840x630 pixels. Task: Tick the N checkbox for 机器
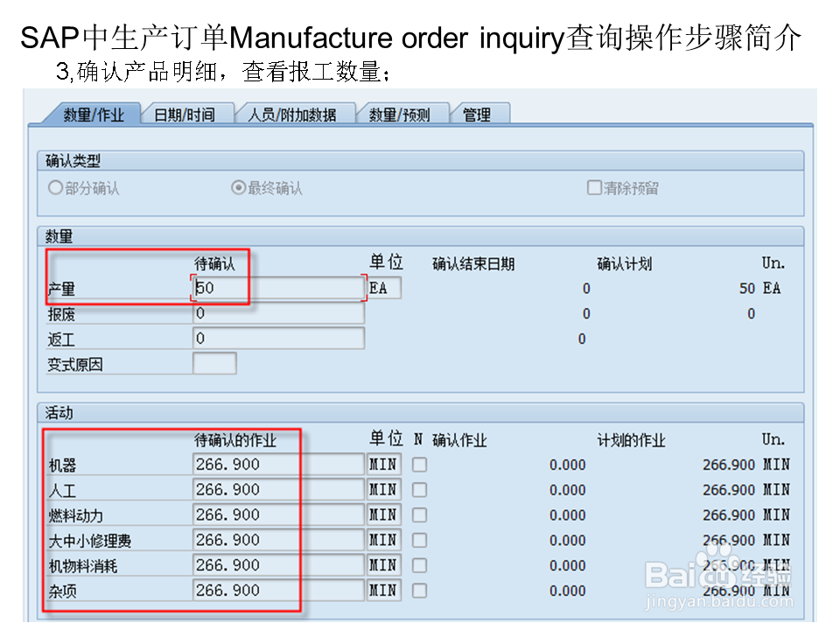click(x=419, y=465)
